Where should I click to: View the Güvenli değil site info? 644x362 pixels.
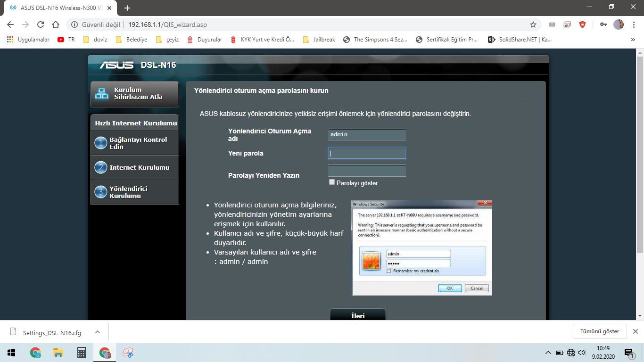click(x=95, y=25)
